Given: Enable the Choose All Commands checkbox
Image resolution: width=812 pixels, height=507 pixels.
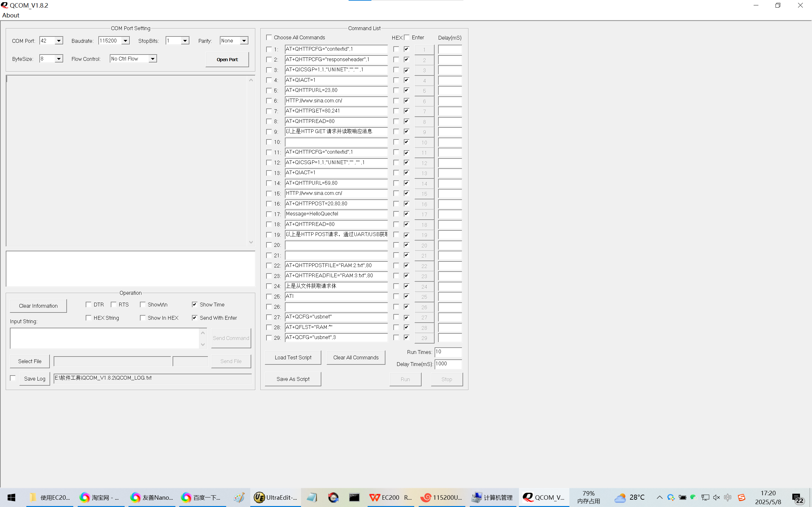Looking at the screenshot, I should (269, 37).
